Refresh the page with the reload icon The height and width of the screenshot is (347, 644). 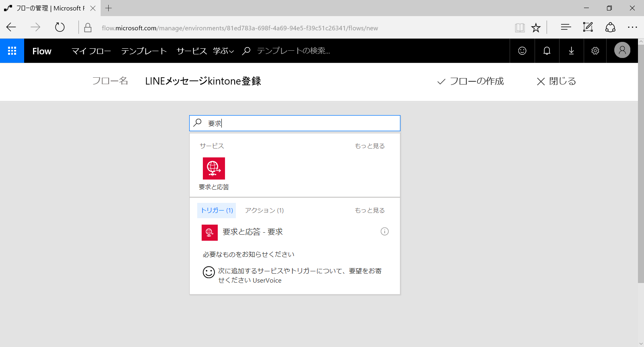click(x=60, y=27)
